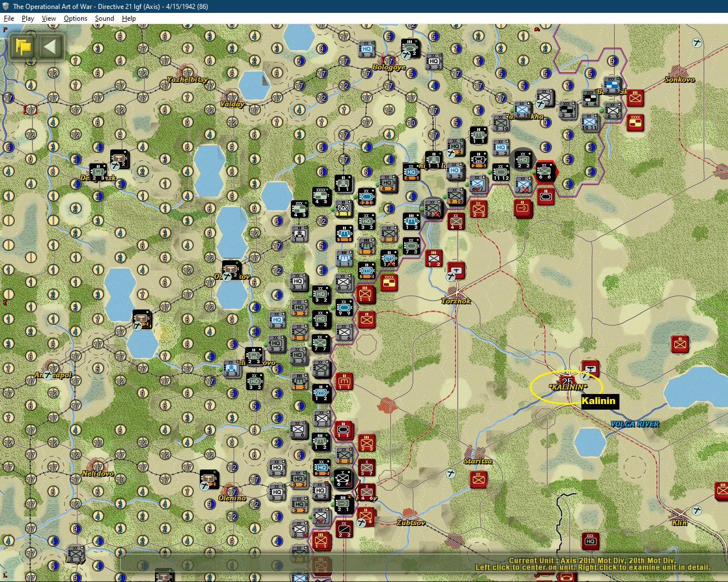Select the red HQ counter southwest of Klin
This screenshot has height=582, width=728.
590,541
